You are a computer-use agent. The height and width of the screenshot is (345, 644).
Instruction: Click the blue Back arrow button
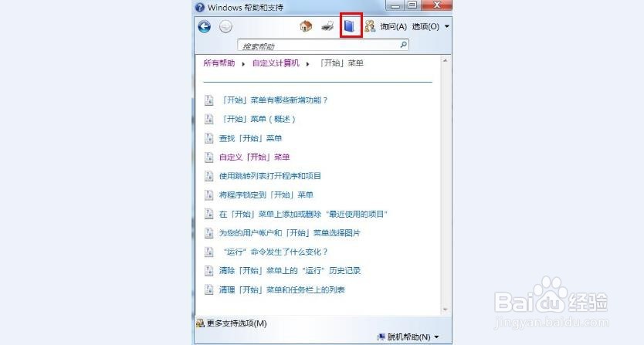click(x=204, y=27)
